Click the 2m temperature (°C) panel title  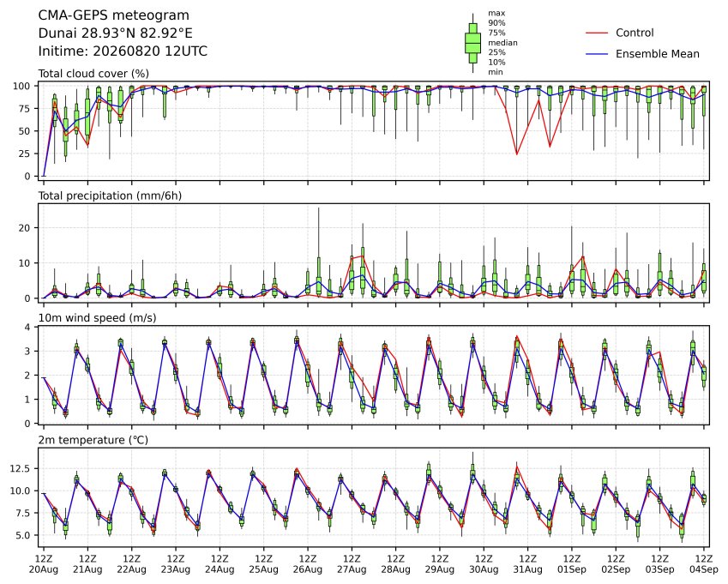(x=93, y=440)
